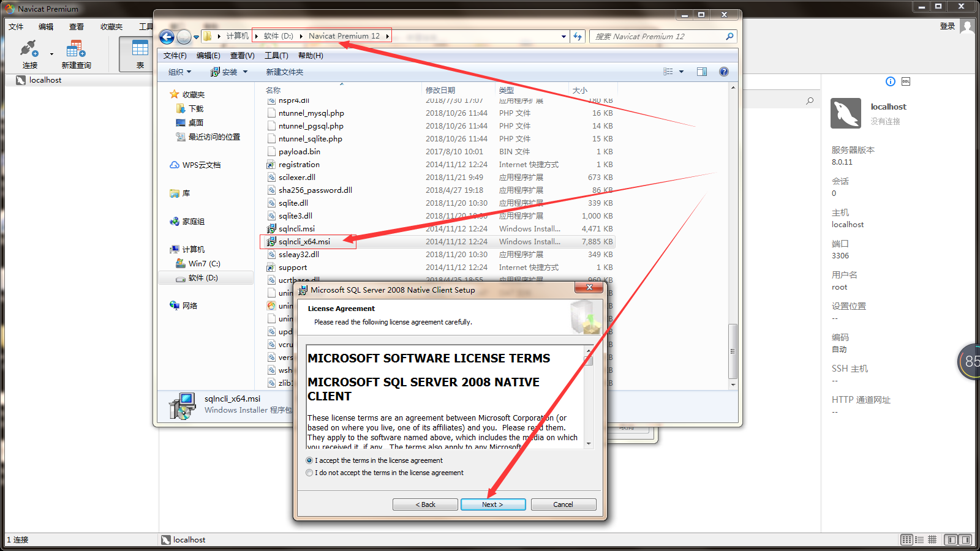Select 'I accept the terms in the license agreement'

coord(309,460)
